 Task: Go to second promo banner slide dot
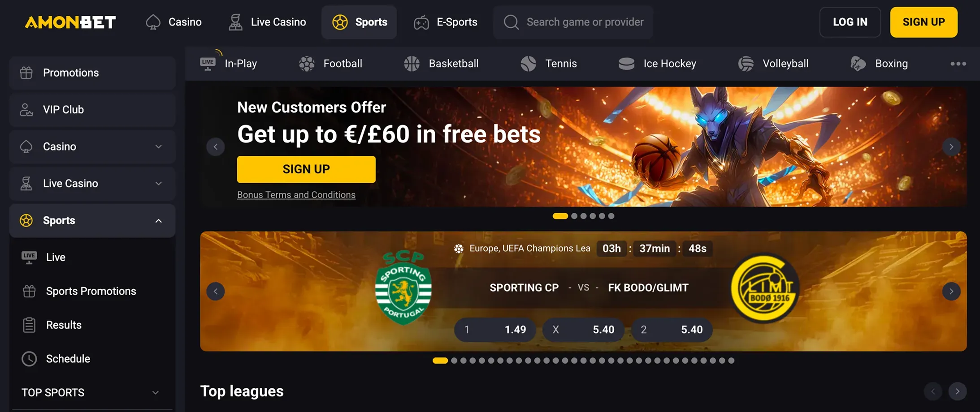574,216
